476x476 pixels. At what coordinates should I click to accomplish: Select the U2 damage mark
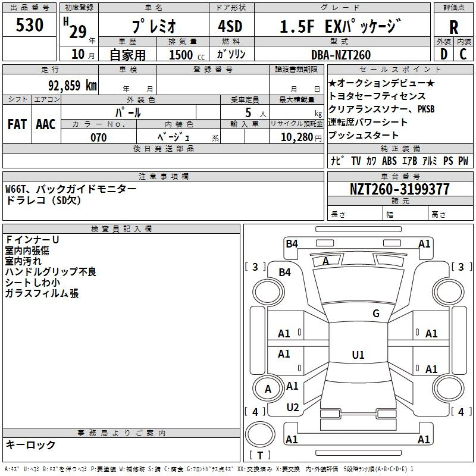[x=293, y=407]
